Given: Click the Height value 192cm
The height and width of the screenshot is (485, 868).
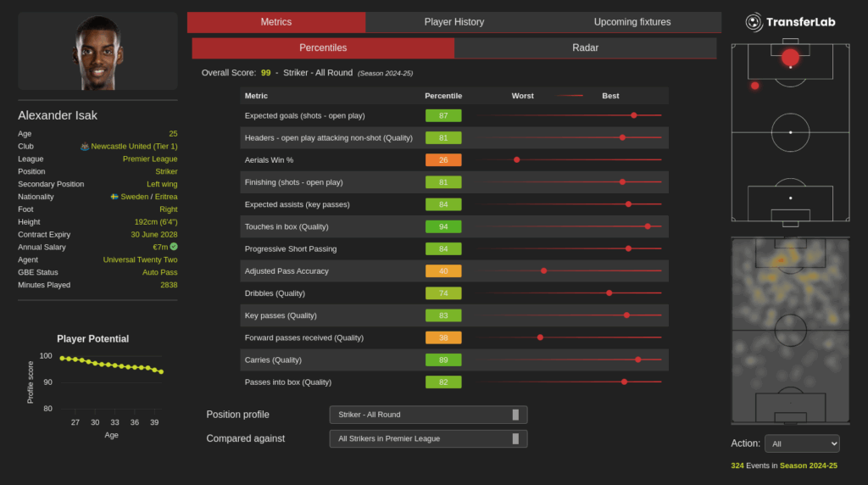Looking at the screenshot, I should (x=156, y=221).
